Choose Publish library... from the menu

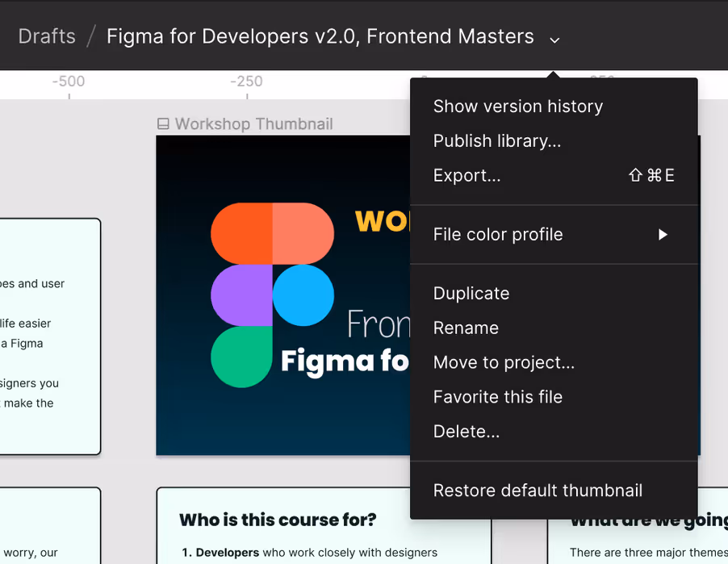pos(554,140)
